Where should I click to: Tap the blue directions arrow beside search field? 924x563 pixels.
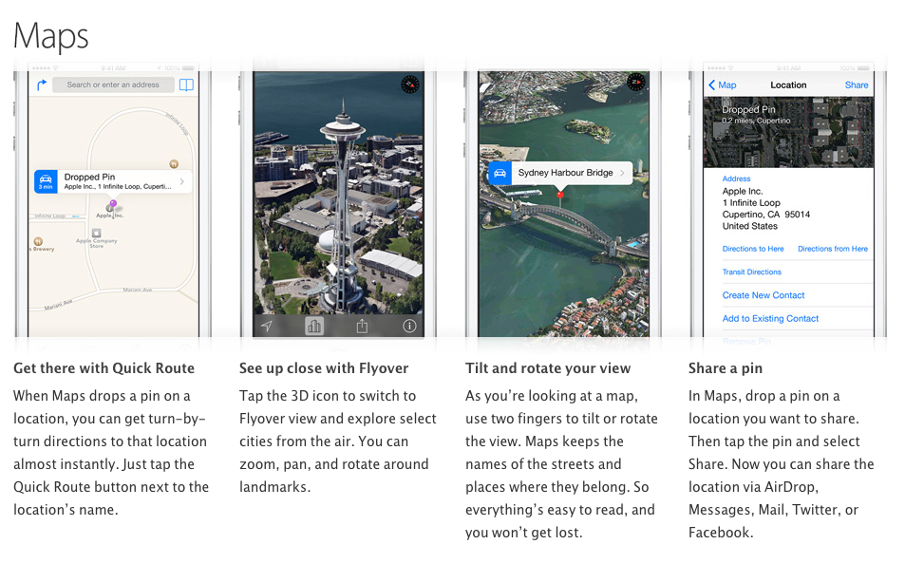(42, 84)
